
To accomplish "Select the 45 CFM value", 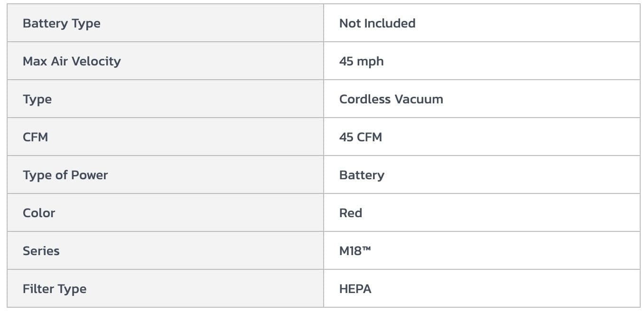I will pos(361,137).
